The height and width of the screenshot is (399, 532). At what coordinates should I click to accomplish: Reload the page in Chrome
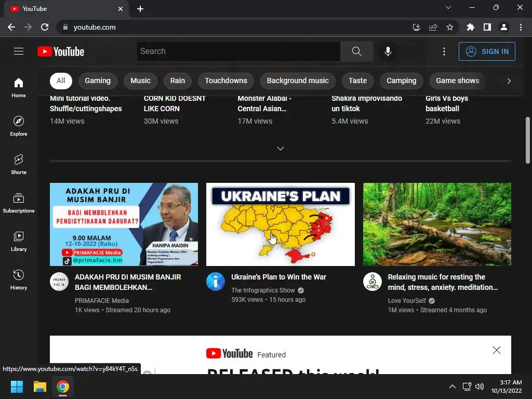[x=45, y=27]
